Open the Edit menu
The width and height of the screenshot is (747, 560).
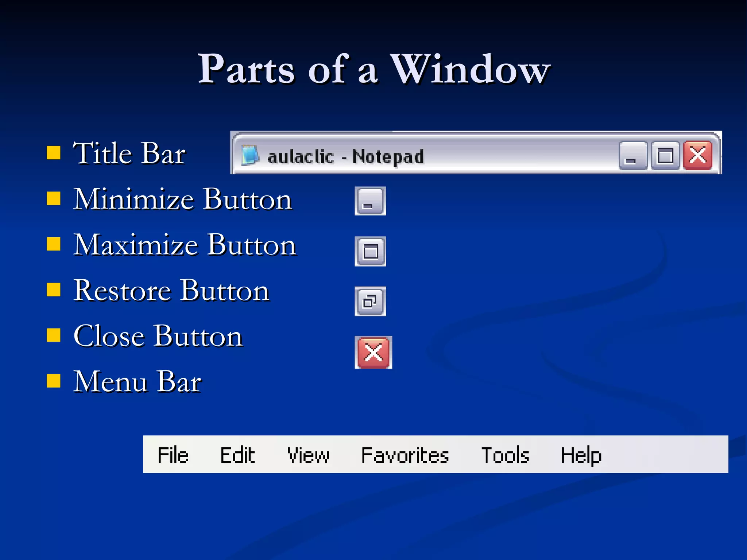(x=237, y=455)
